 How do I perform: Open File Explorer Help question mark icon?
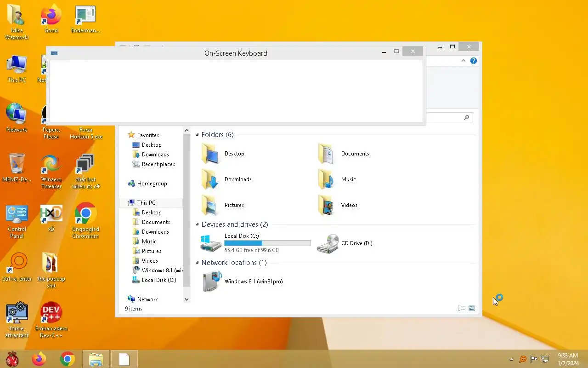coord(474,61)
